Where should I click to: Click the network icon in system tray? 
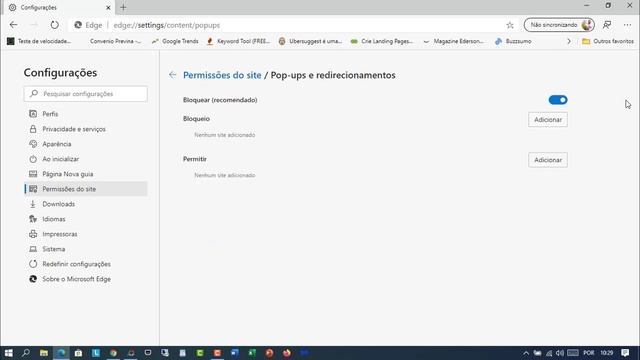coord(549,353)
